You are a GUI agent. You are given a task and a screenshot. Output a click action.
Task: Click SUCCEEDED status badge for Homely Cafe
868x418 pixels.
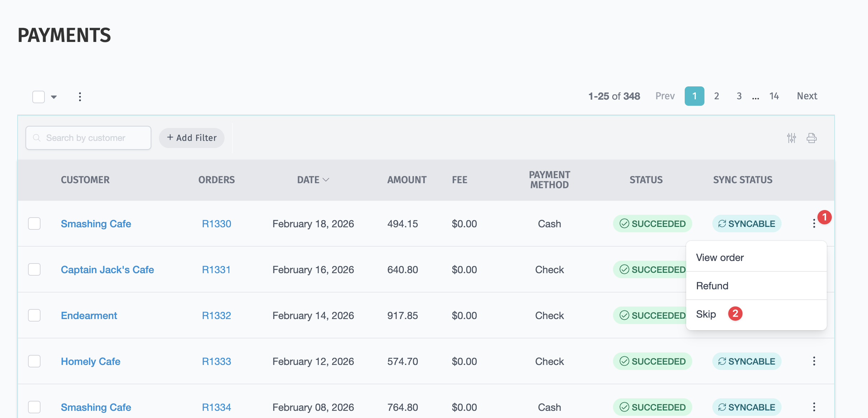coord(652,361)
